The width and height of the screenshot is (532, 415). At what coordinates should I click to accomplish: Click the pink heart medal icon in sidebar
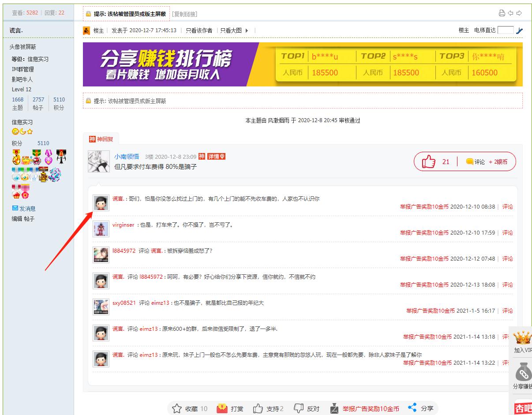pos(49,157)
